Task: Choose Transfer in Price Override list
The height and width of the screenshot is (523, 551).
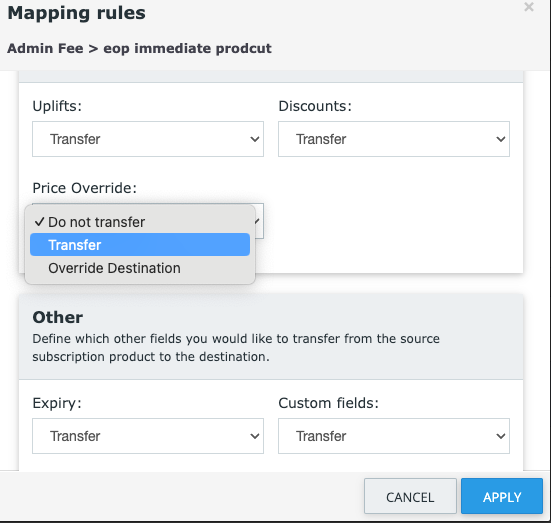Action: coord(140,245)
